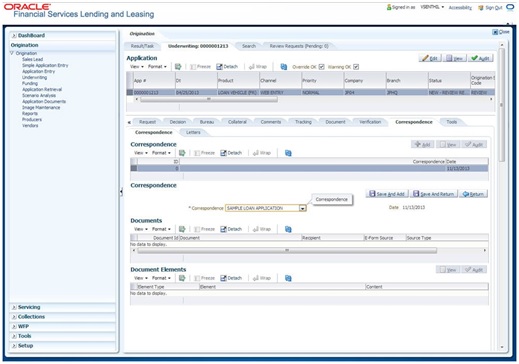Click Detach in Documents toolbar

click(231, 229)
